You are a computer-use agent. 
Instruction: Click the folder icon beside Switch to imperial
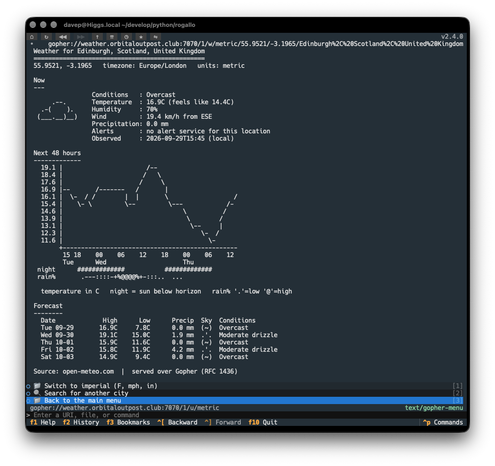[37, 386]
